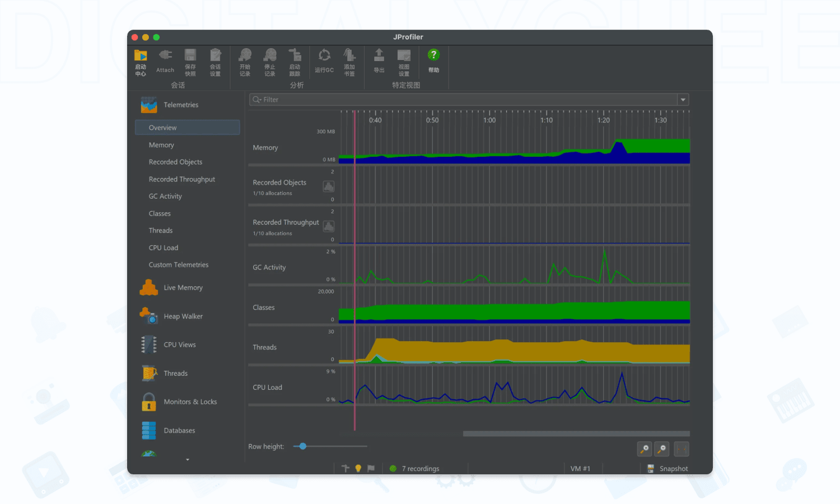Click Stop Recordings (停止记录)
Image resolution: width=840 pixels, height=504 pixels.
(x=270, y=62)
